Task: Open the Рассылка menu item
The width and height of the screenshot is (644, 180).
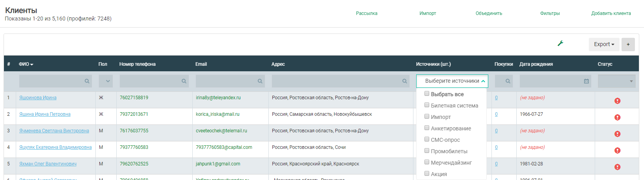Action: coord(367,13)
